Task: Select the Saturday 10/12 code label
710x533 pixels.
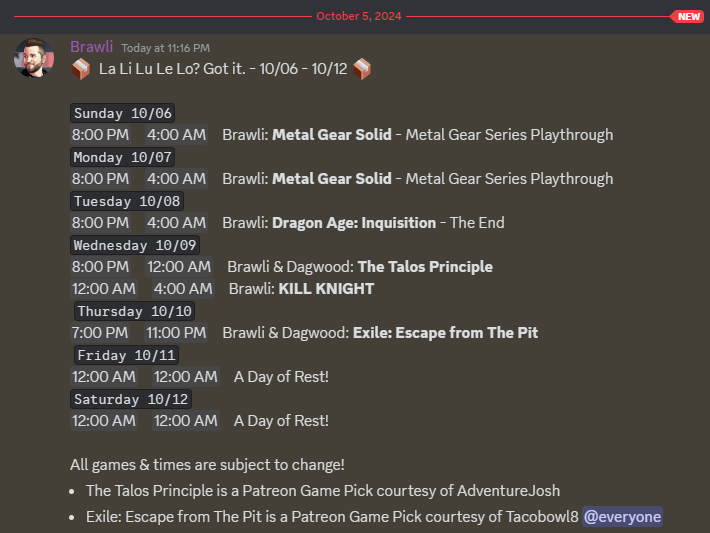Action: coord(131,399)
